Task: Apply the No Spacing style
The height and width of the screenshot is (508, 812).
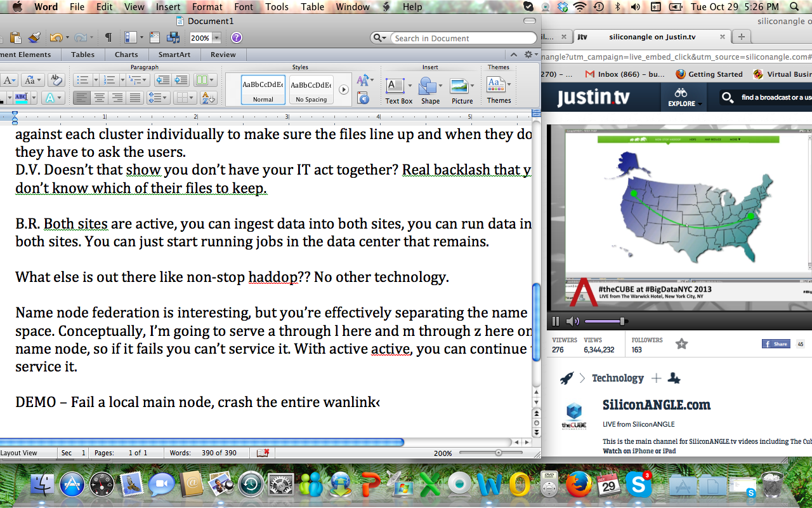Action: (311, 90)
